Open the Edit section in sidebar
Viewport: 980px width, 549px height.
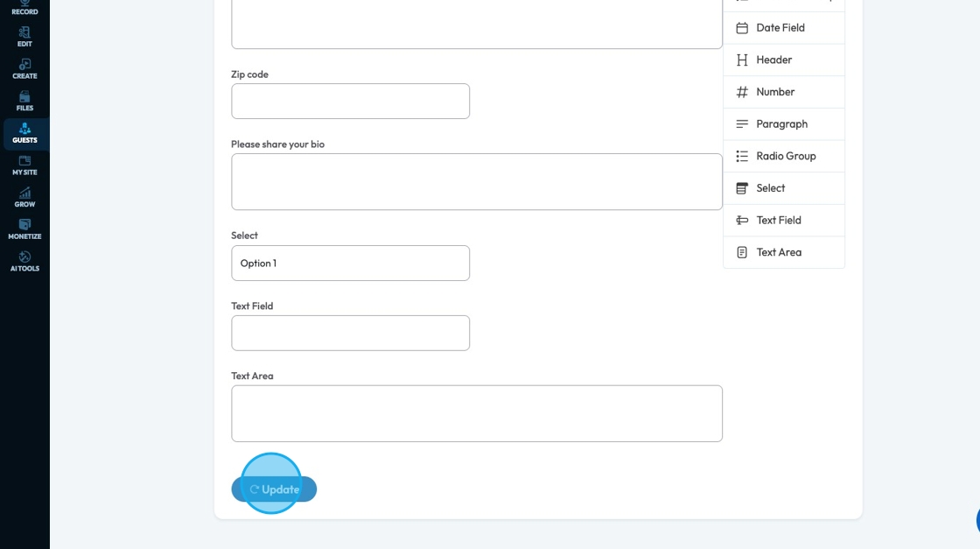pyautogui.click(x=24, y=37)
